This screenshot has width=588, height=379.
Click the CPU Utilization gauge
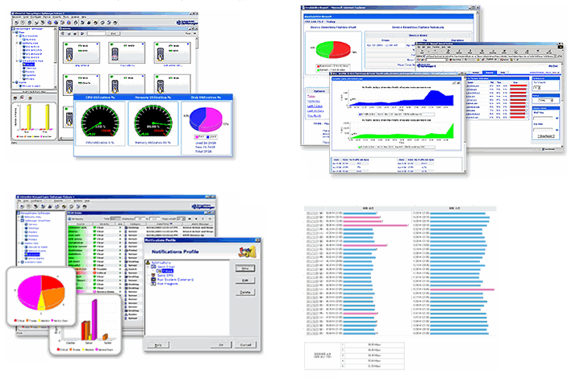click(102, 123)
